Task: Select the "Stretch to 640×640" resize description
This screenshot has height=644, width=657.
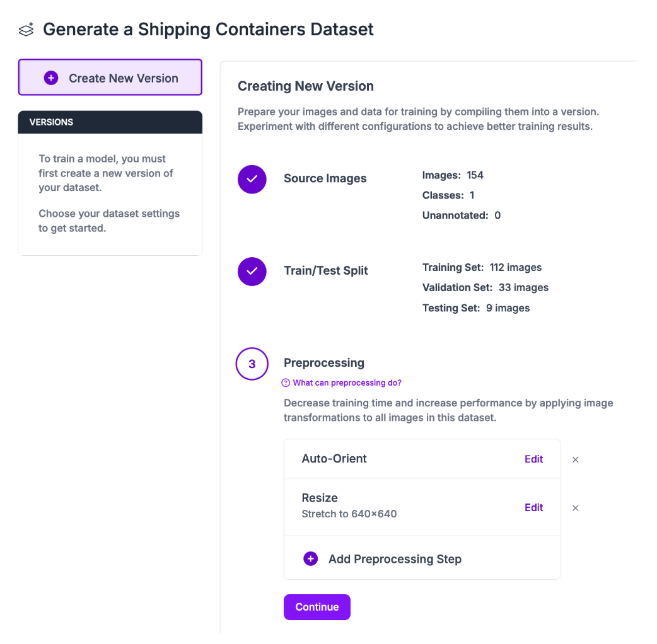Action: pyautogui.click(x=349, y=514)
